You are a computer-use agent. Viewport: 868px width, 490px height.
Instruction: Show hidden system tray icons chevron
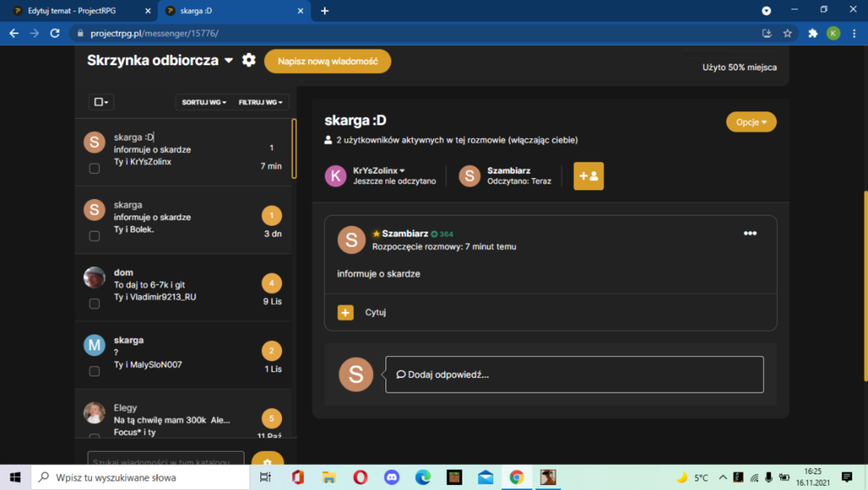click(723, 477)
